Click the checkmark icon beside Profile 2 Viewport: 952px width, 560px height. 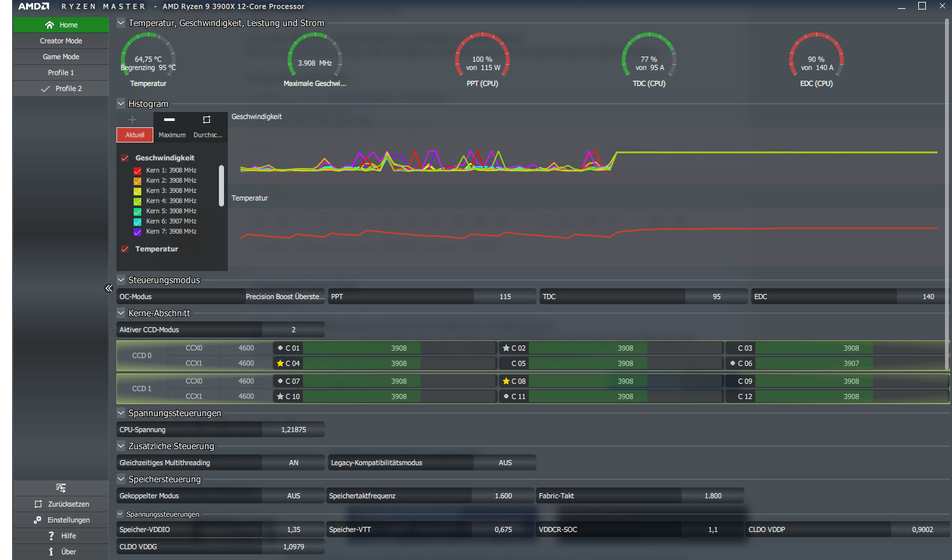pos(45,88)
